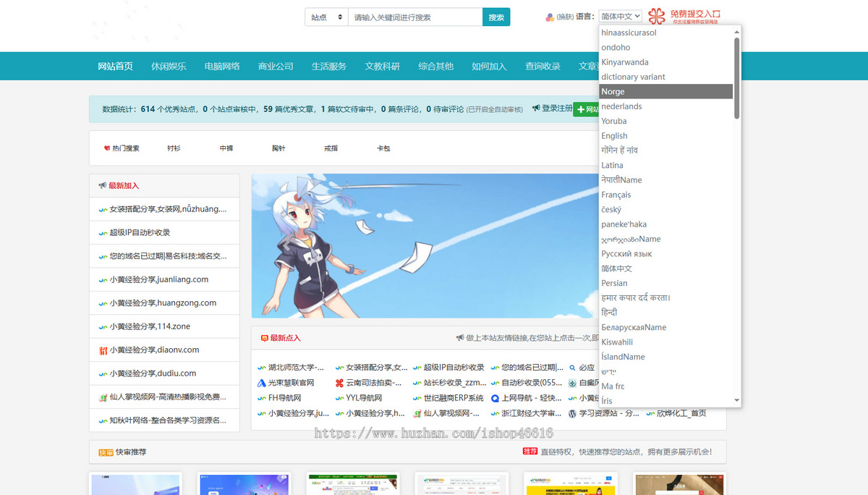This screenshot has height=495, width=868.
Task: Click the language list scroll-up arrow
Action: click(x=737, y=31)
